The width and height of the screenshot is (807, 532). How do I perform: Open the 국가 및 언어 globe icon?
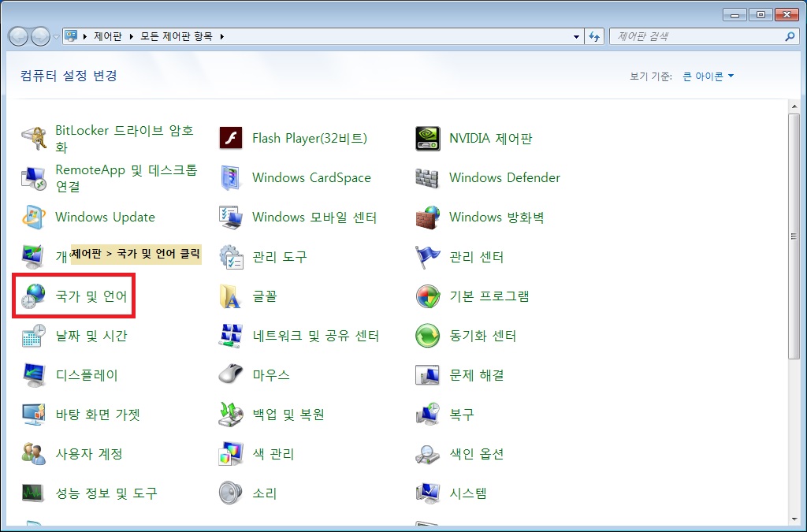pos(34,296)
